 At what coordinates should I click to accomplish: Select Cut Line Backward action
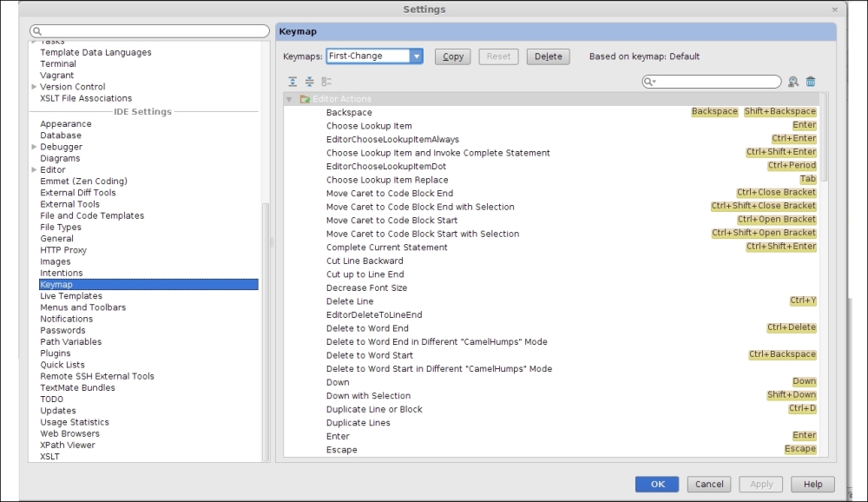click(551, 261)
